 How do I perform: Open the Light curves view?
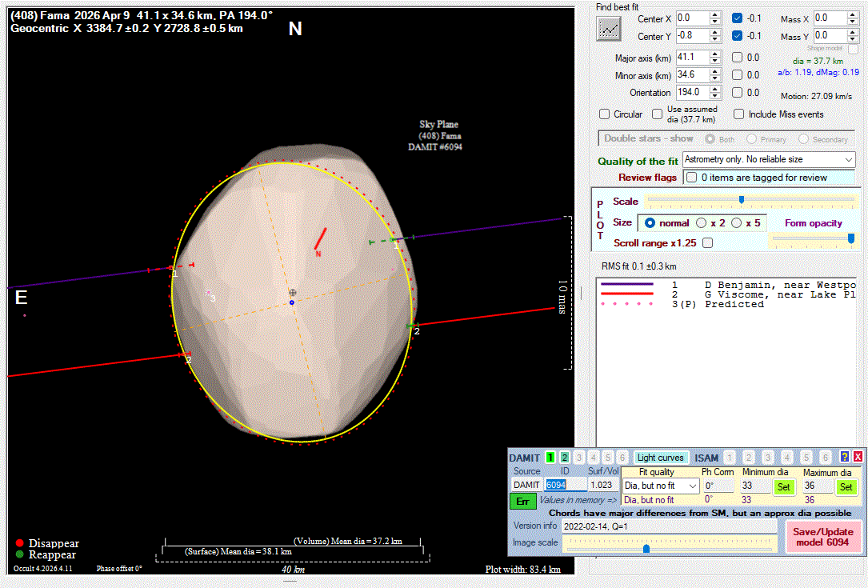660,458
